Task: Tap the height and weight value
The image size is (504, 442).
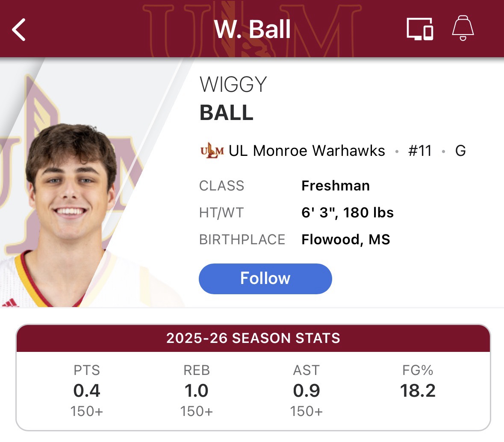Action: coord(347,213)
